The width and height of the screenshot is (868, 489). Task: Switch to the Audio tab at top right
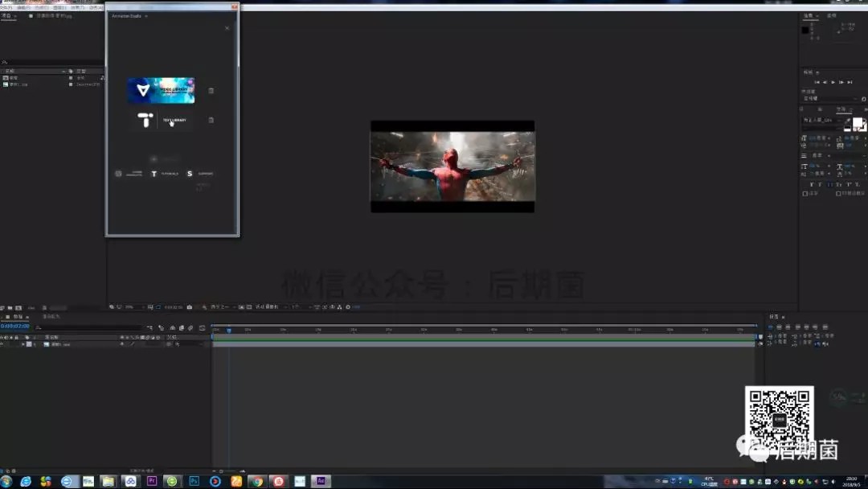(x=832, y=16)
